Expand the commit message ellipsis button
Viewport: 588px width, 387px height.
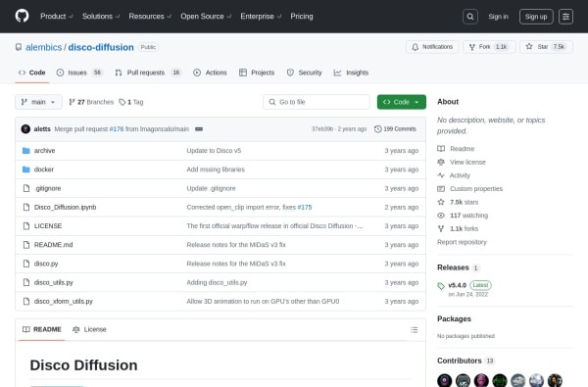(x=199, y=129)
